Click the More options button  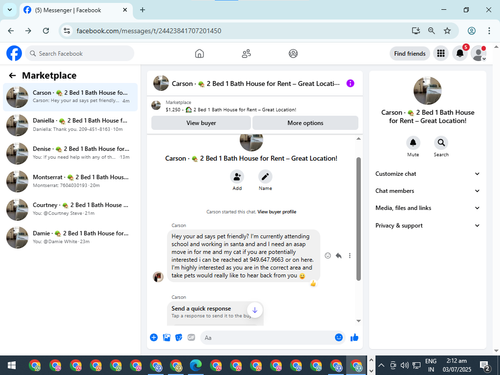(305, 123)
